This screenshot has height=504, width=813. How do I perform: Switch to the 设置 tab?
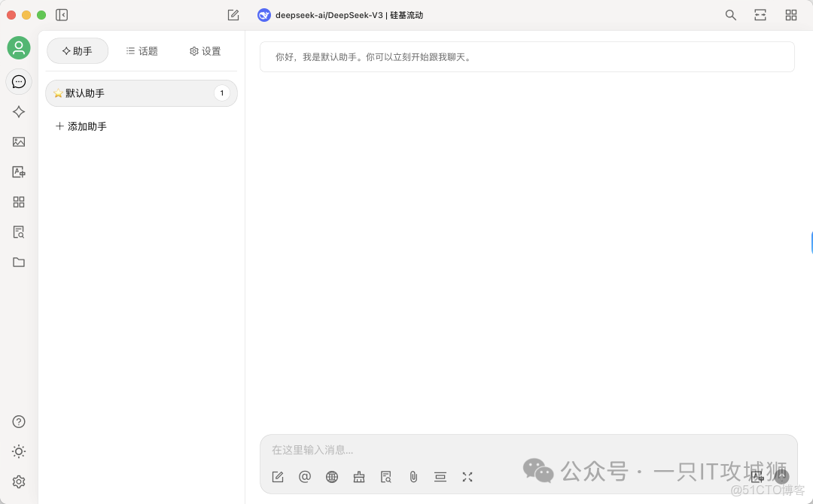click(x=204, y=50)
